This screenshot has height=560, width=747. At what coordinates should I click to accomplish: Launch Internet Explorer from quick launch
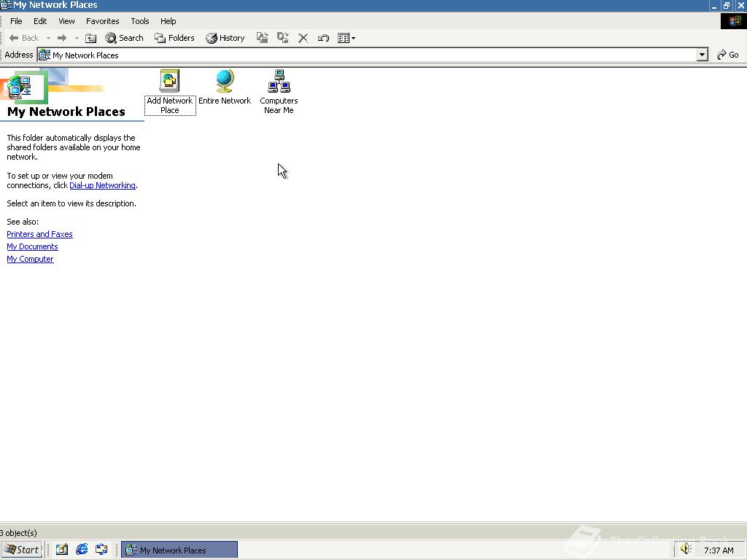click(82, 550)
